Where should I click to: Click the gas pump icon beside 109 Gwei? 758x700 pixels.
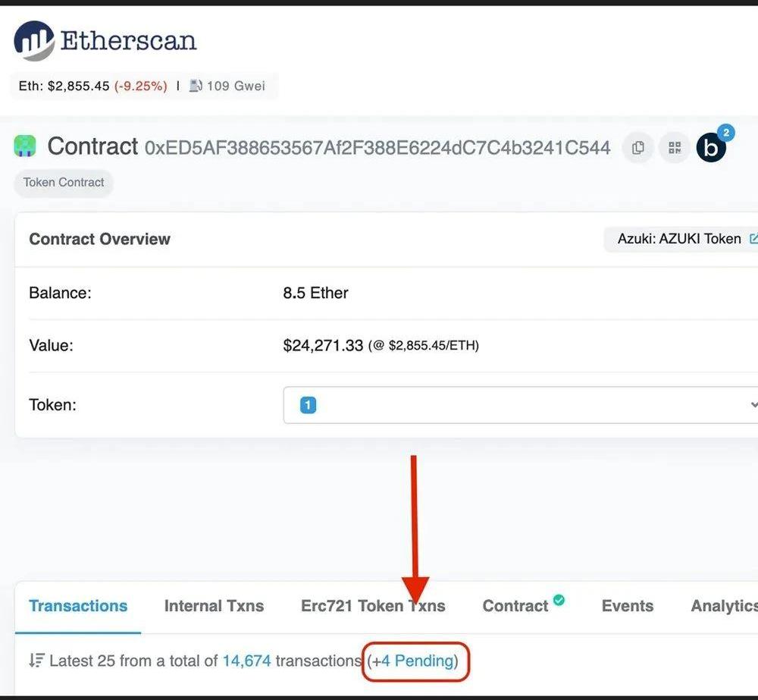point(196,86)
